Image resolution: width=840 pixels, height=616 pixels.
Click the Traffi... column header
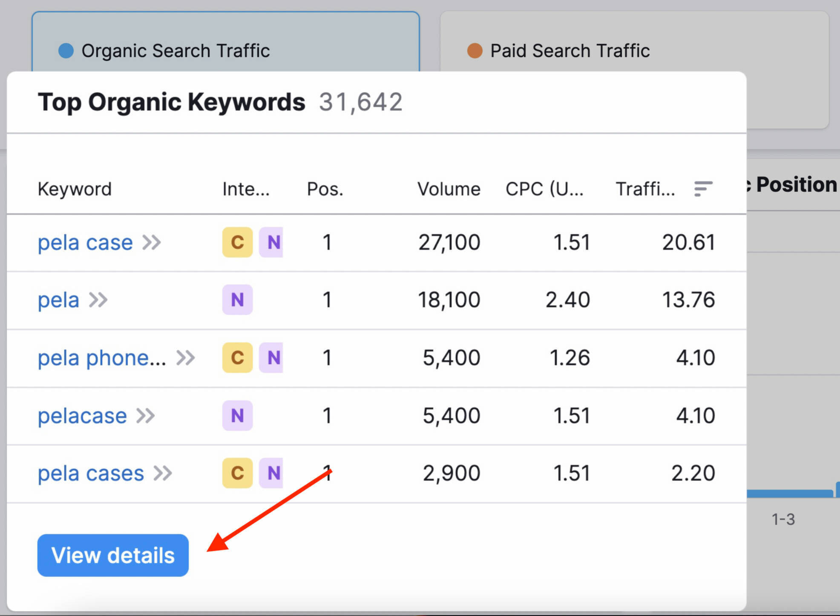(645, 189)
